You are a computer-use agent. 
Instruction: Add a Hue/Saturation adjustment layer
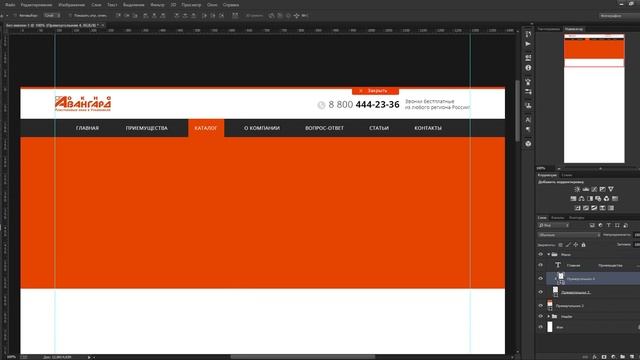573,199
